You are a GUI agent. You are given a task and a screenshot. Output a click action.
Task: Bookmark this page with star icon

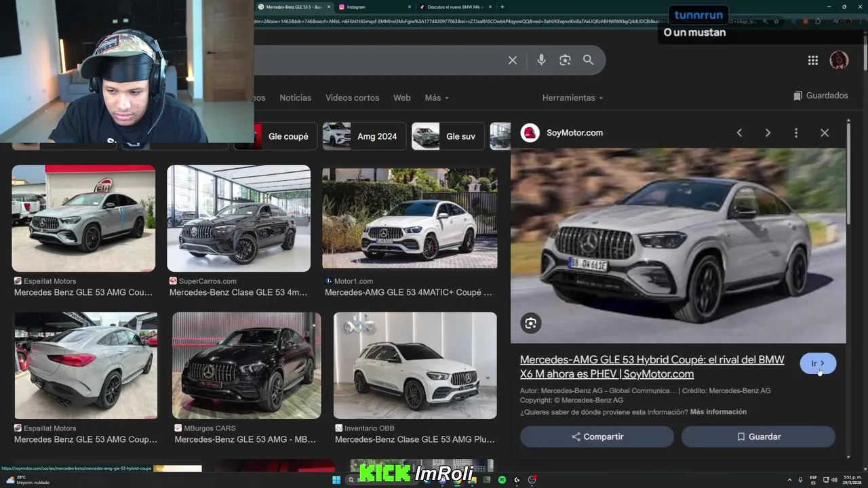[776, 22]
